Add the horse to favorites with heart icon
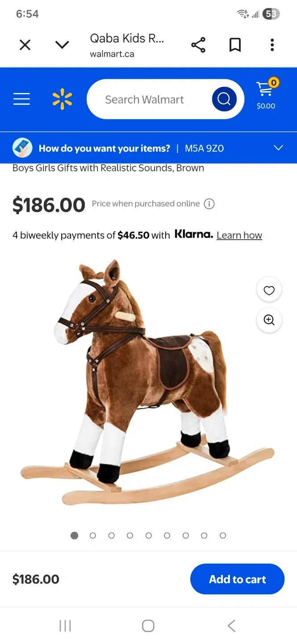Screen dimensions: 297x644 coord(269,290)
